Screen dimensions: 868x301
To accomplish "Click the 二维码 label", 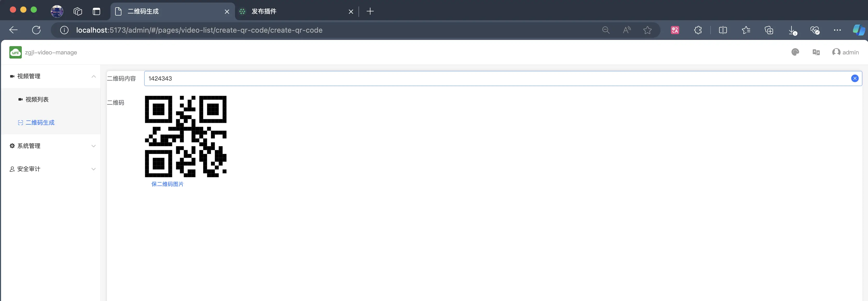I will [116, 103].
